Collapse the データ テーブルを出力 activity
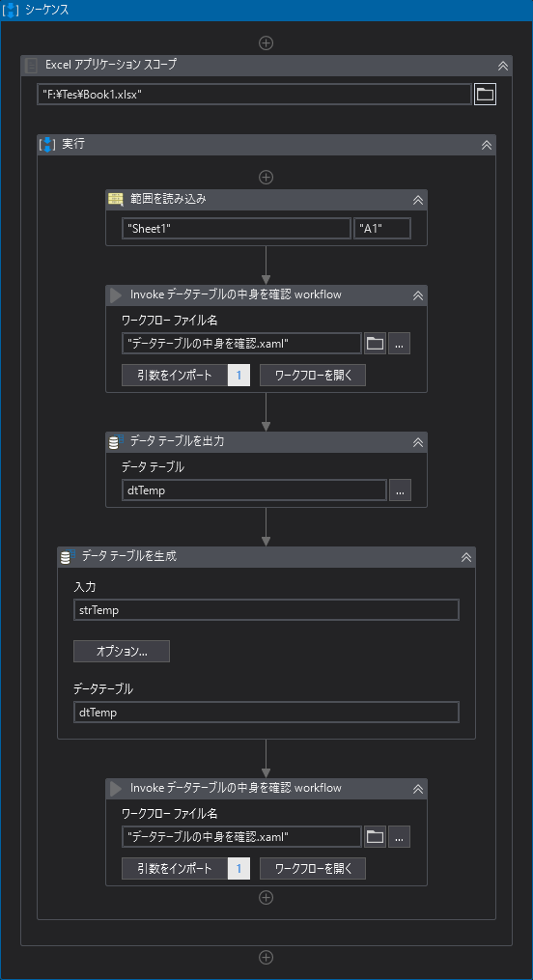This screenshot has height=980, width=533. click(418, 442)
